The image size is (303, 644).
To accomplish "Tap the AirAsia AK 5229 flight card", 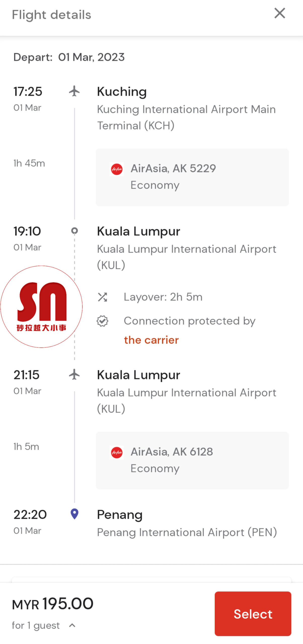I will [192, 177].
